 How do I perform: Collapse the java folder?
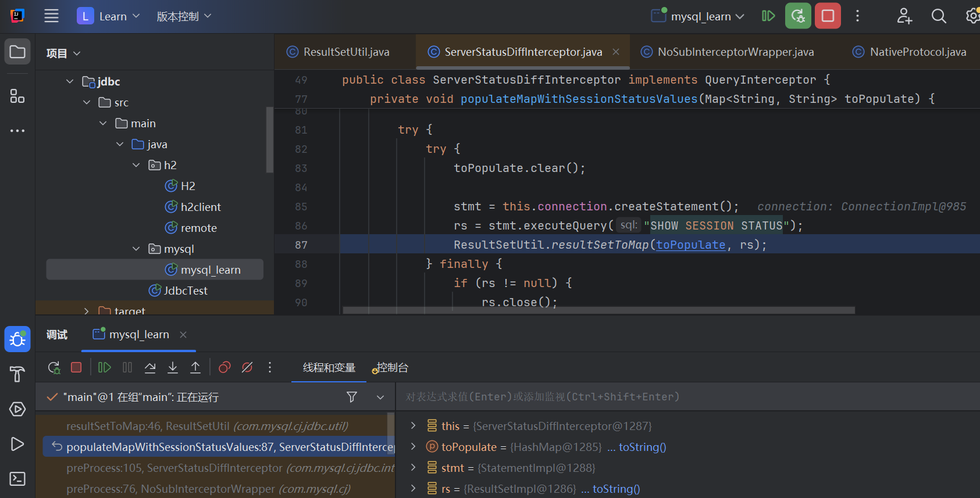pos(120,144)
